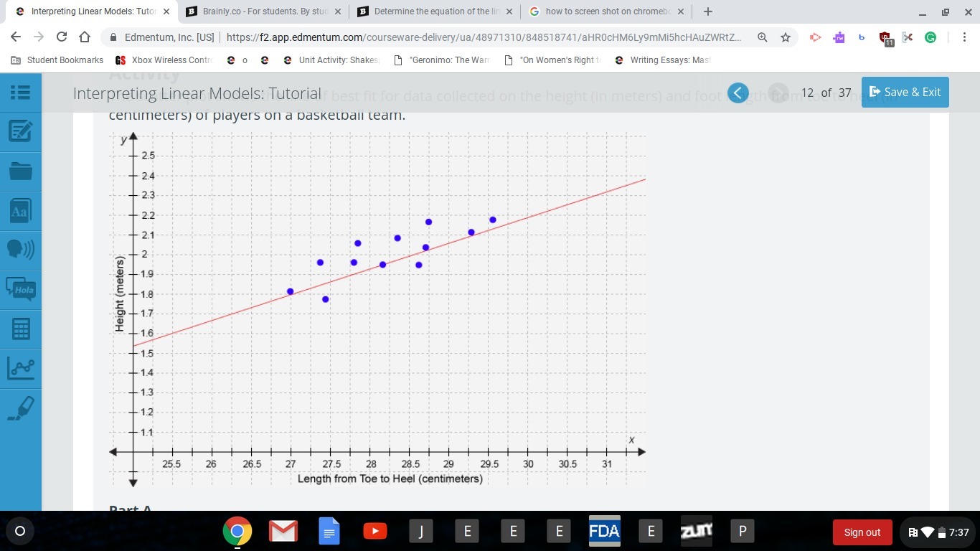Image resolution: width=980 pixels, height=551 pixels.
Task: Open a new browser tab
Action: [708, 11]
